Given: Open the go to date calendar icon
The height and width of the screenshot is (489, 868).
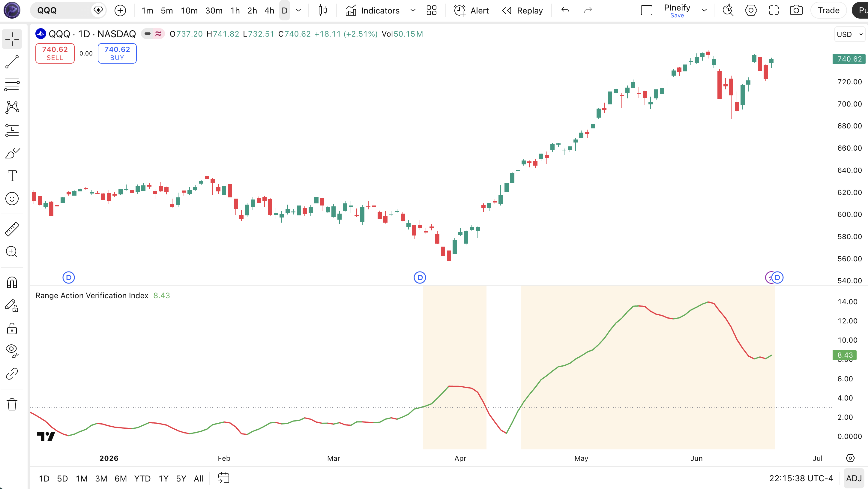Looking at the screenshot, I should 224,478.
